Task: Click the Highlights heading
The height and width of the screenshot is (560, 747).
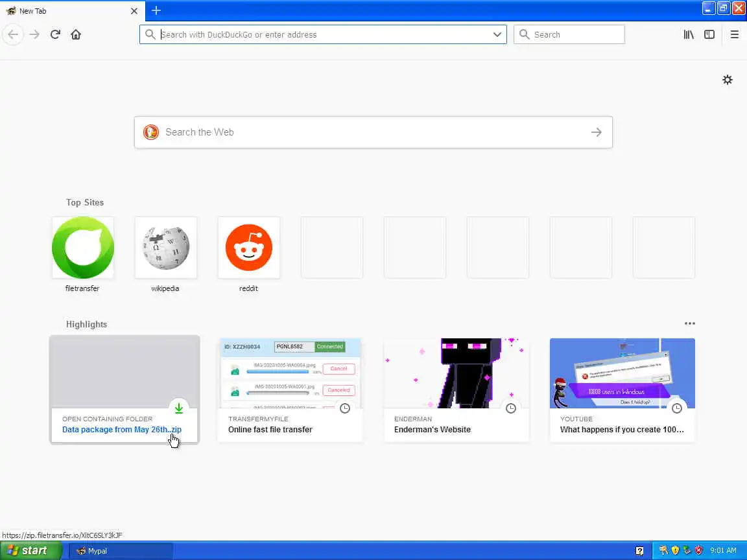Action: [86, 324]
